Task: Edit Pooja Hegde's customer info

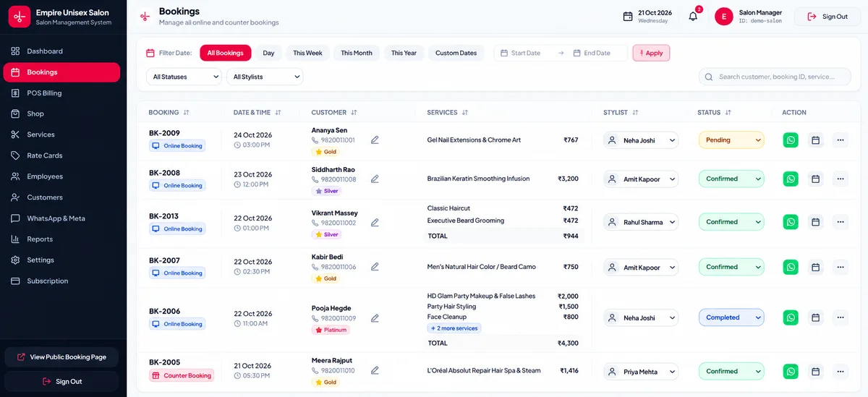Action: click(375, 318)
